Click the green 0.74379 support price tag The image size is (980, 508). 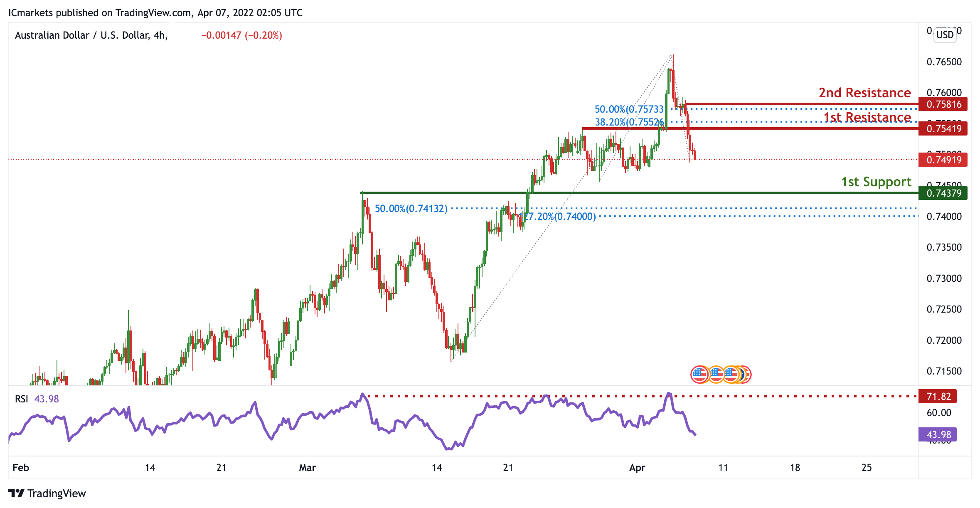pos(943,193)
